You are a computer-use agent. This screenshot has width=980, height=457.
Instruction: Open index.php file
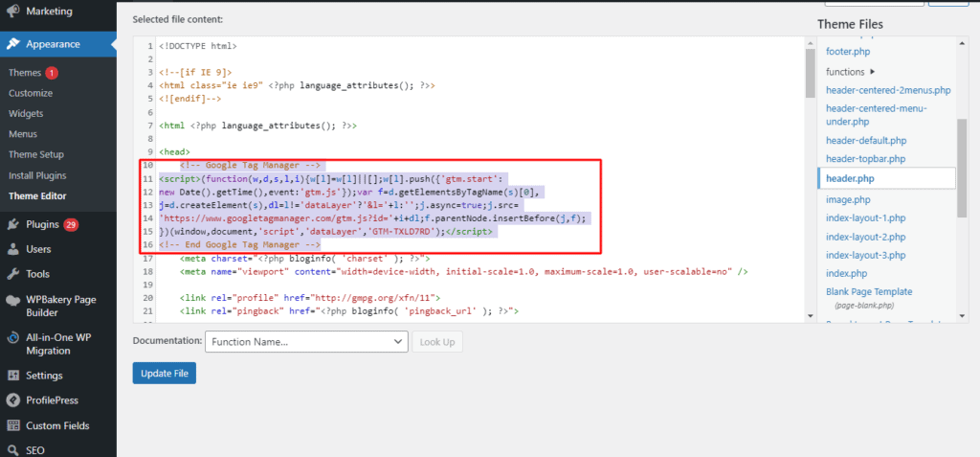846,274
